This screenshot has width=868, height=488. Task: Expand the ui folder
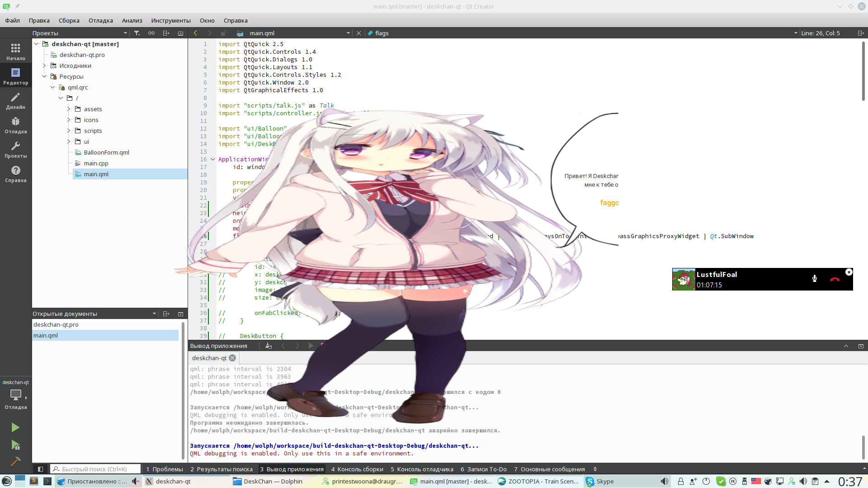[69, 141]
